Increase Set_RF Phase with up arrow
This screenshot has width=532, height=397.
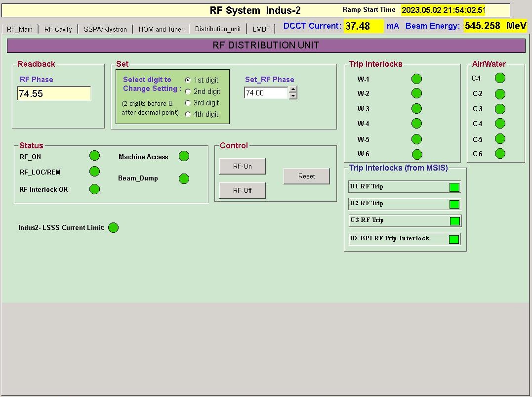[293, 89]
